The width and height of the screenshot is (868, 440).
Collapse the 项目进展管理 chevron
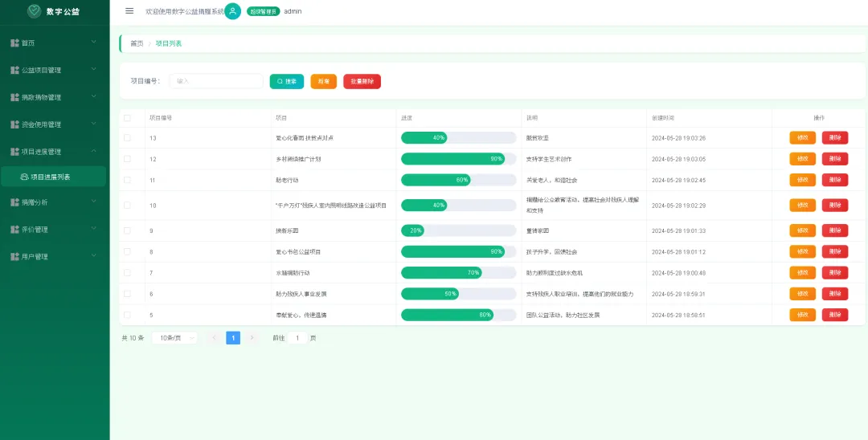tap(93, 150)
